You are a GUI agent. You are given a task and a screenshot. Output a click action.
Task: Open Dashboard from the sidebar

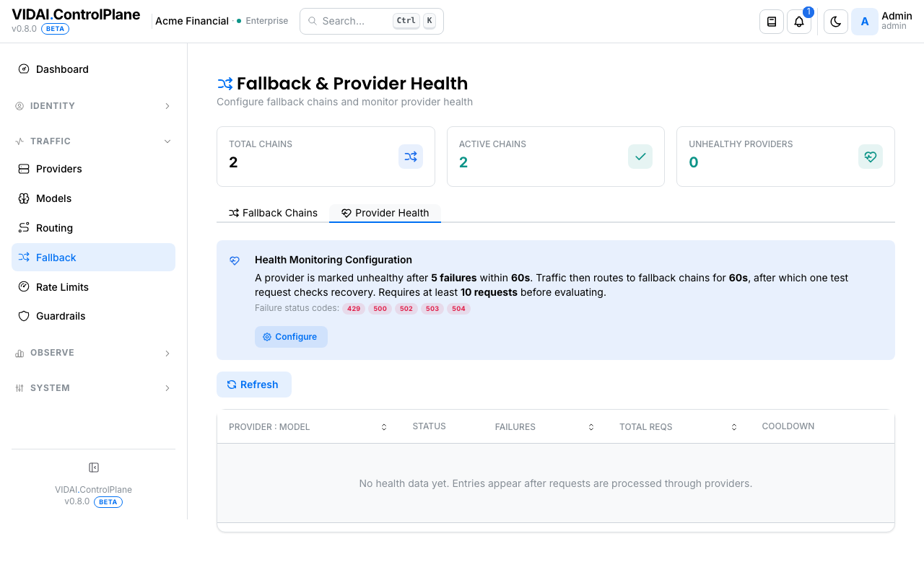93,69
